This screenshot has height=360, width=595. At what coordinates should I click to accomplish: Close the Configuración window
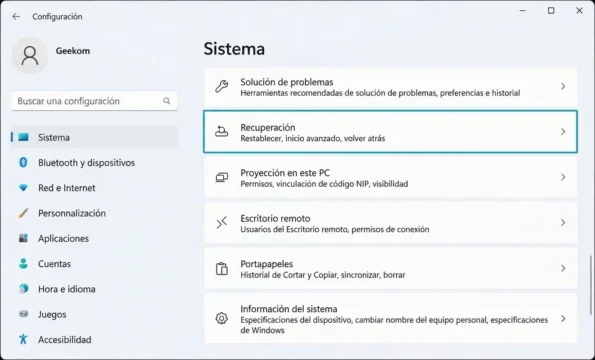coord(579,11)
